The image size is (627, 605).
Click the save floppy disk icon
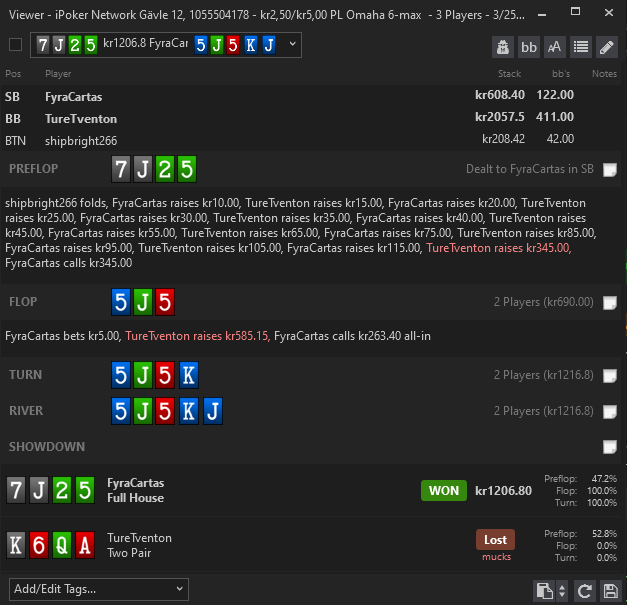(611, 591)
